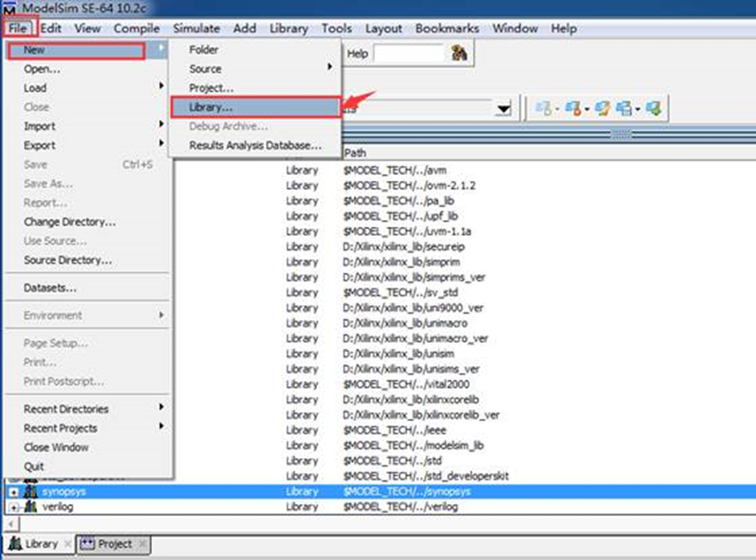
Task: Open the Tools menu
Action: 336,28
